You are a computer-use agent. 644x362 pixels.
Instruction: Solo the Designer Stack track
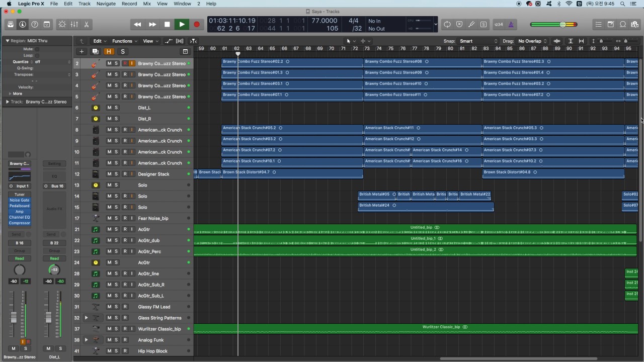116,174
